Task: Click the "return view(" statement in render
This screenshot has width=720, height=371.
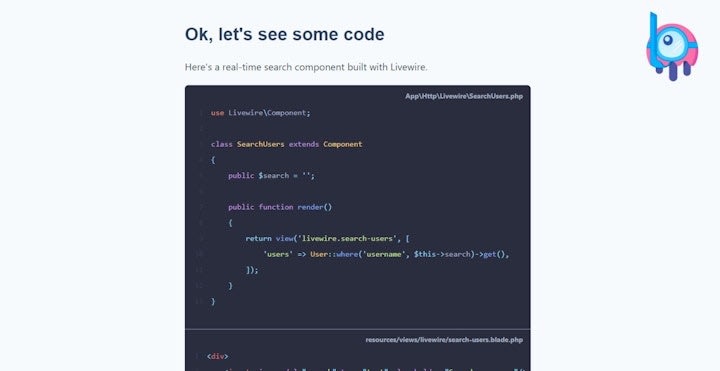Action: 271,238
